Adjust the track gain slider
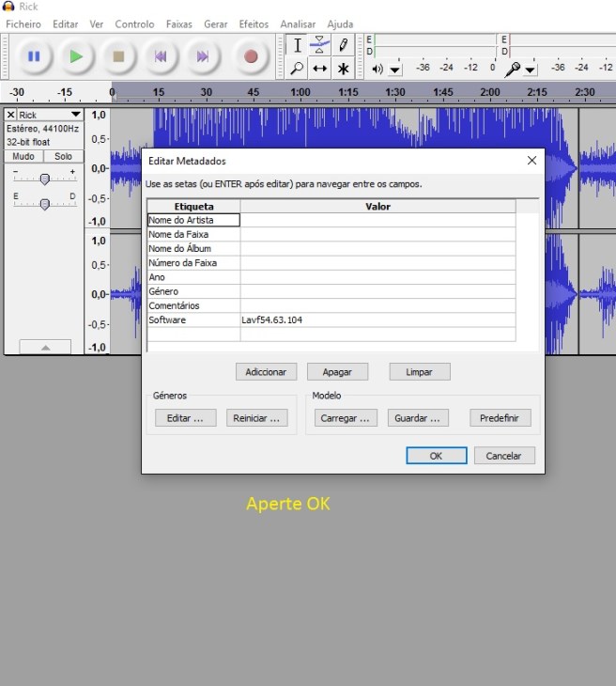 coord(44,179)
